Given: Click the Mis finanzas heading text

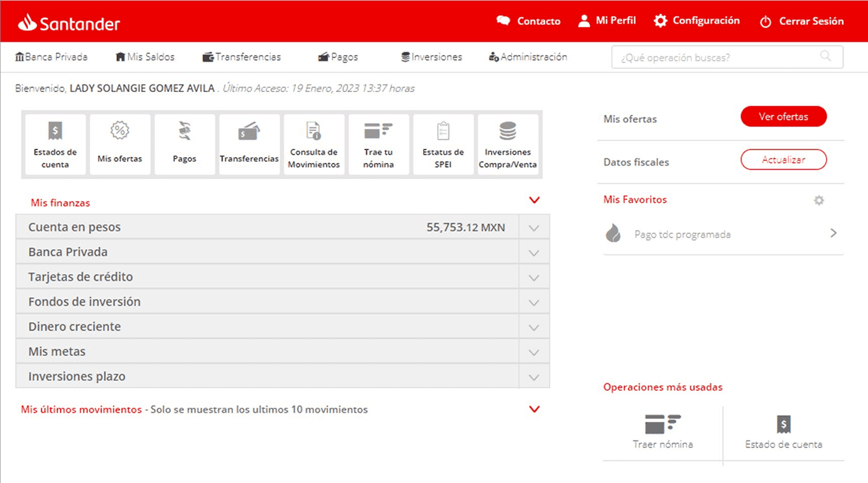Looking at the screenshot, I should (61, 203).
